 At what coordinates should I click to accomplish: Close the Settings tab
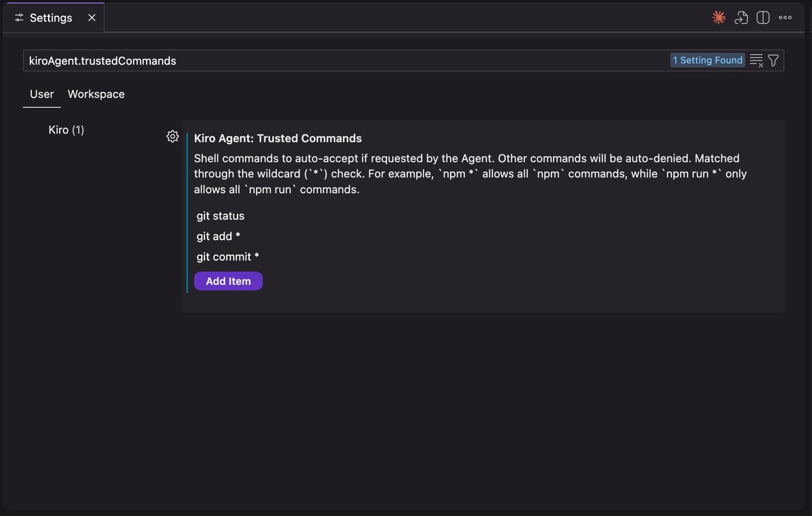click(x=92, y=18)
